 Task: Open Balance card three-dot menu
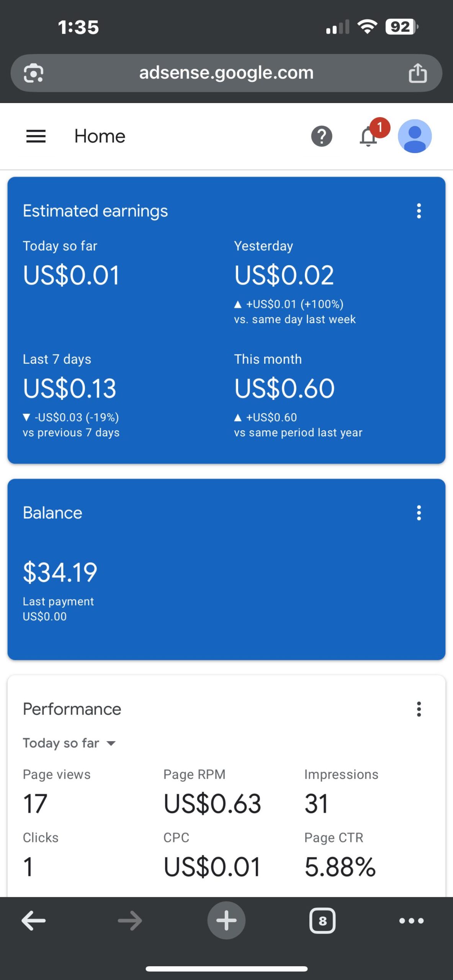click(x=419, y=513)
